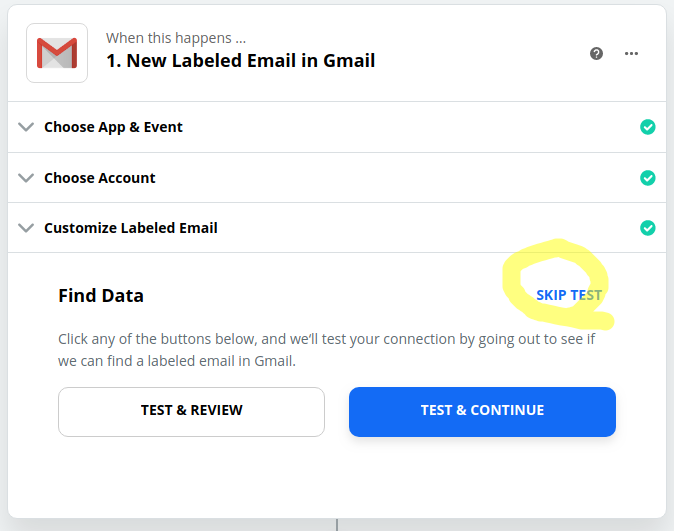Click the Gmail app icon
674x531 pixels.
[57, 53]
